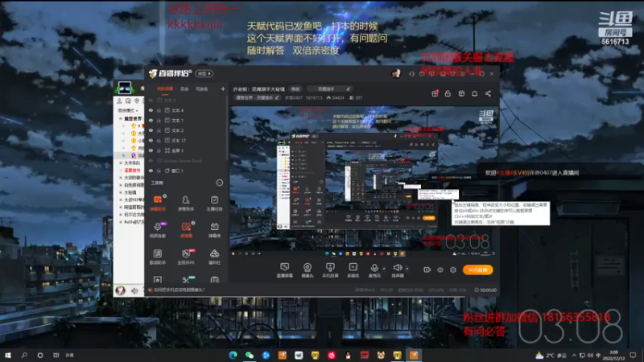Lock the 文本 4 layer
This screenshot has width=644, height=362.
[x=159, y=110]
